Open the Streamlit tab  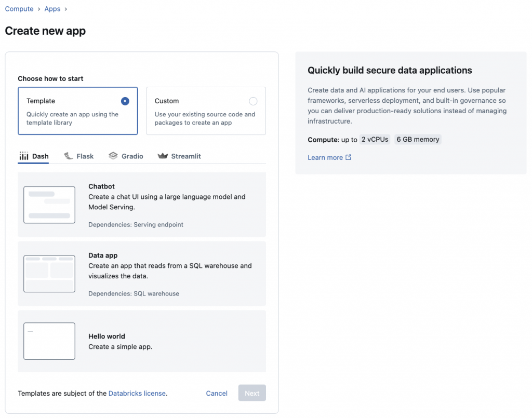[x=185, y=156]
